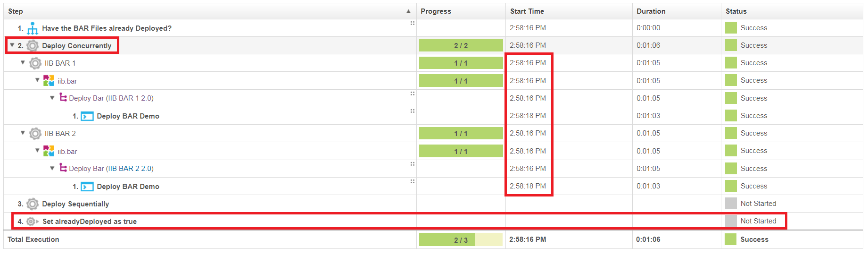
Task: Click green status swatch for Total Execution
Action: click(x=730, y=239)
